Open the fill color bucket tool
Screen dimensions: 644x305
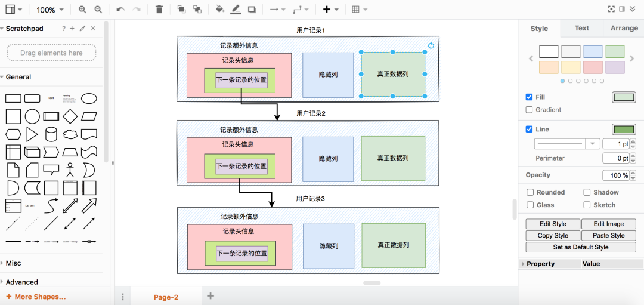219,10
